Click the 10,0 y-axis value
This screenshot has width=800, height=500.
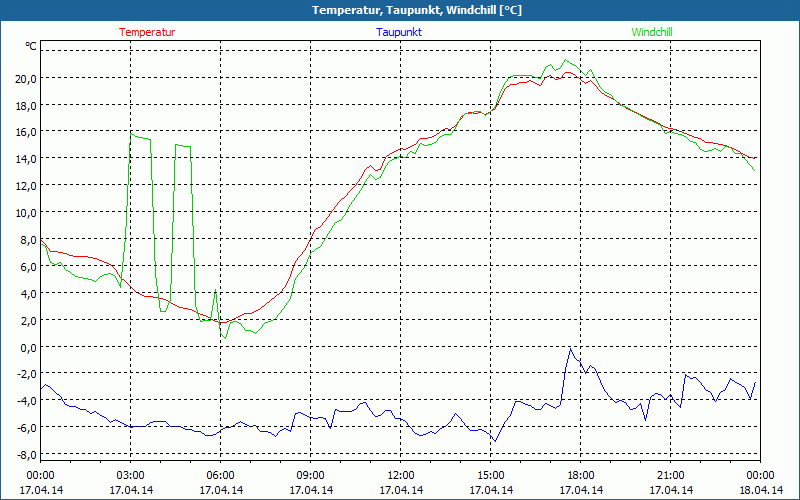coord(26,213)
